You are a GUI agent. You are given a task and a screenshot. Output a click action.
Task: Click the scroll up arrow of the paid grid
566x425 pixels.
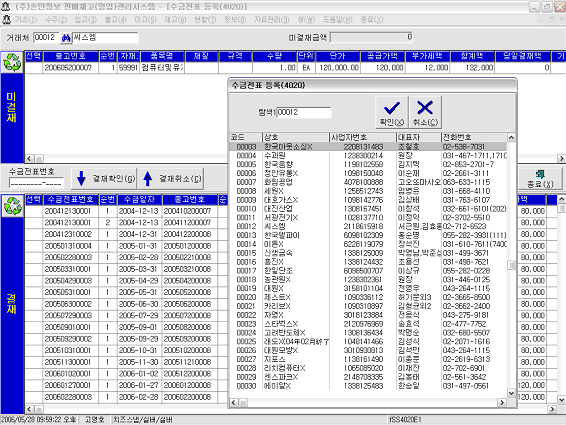(561, 199)
